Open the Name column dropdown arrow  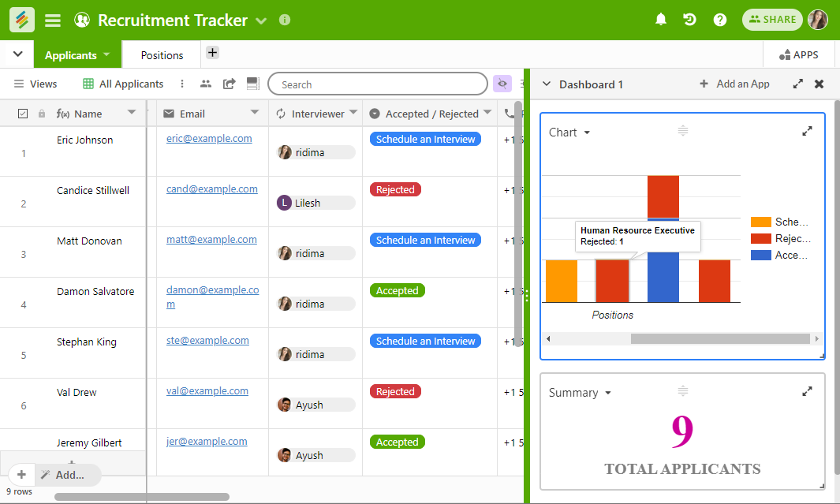point(131,112)
